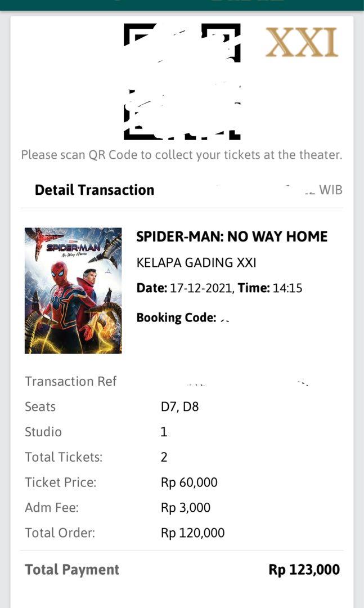This screenshot has width=364, height=608.
Task: Tap the KELAPA GADING XXI theater name
Action: [x=196, y=262]
